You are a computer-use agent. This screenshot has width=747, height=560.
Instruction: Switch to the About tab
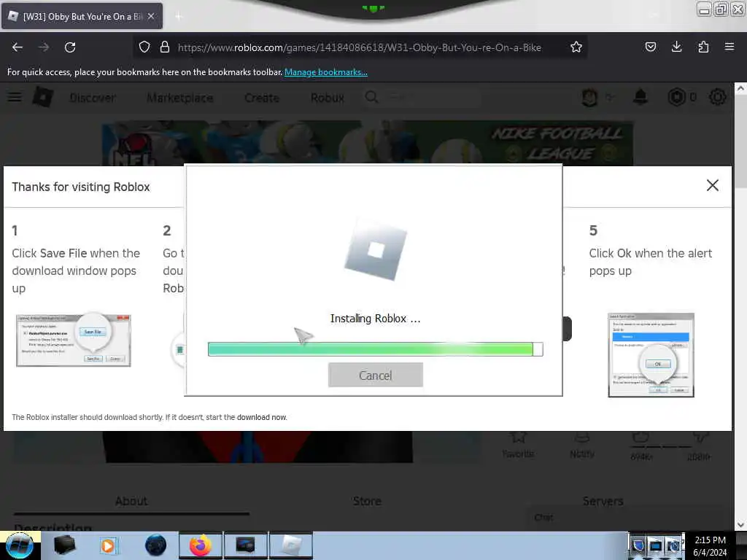coord(131,502)
